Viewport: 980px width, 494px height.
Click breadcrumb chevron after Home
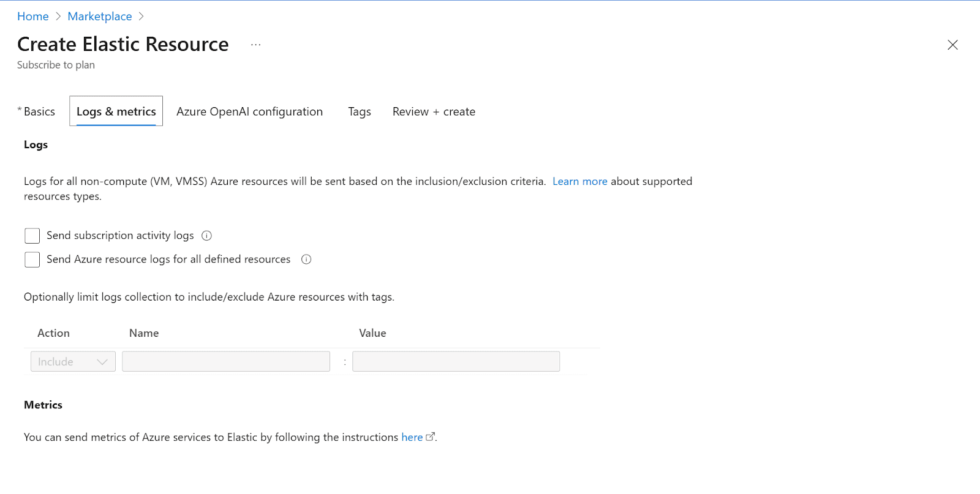click(x=58, y=17)
